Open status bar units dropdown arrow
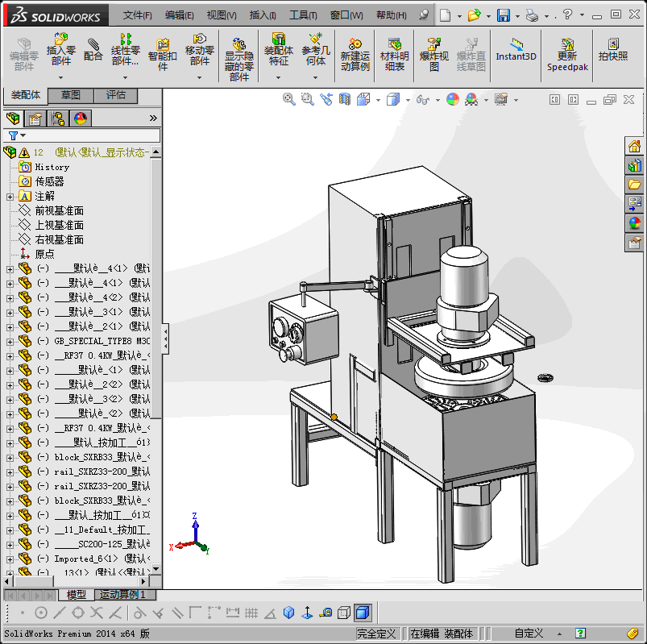This screenshot has width=647, height=644. point(559,634)
